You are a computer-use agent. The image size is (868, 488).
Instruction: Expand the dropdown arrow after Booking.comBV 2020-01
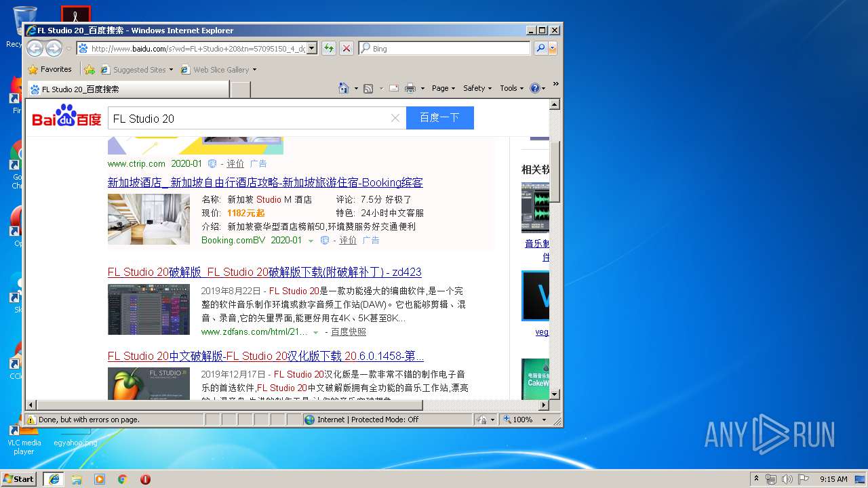[311, 241]
